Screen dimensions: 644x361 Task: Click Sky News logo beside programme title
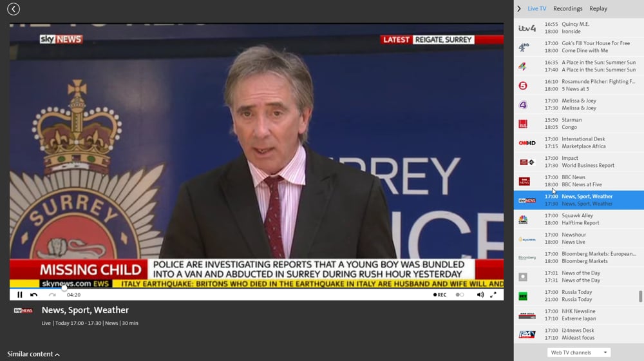click(x=23, y=311)
